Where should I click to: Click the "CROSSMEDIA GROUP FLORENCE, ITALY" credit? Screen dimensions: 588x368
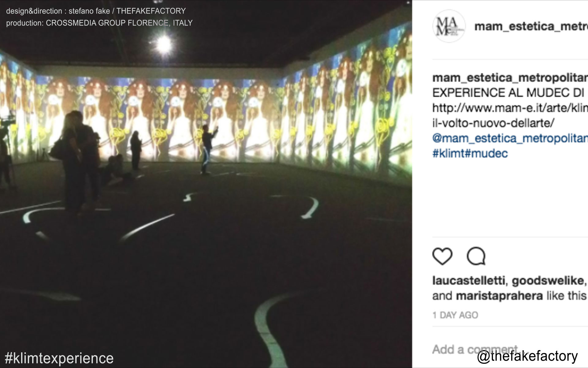[x=119, y=23]
